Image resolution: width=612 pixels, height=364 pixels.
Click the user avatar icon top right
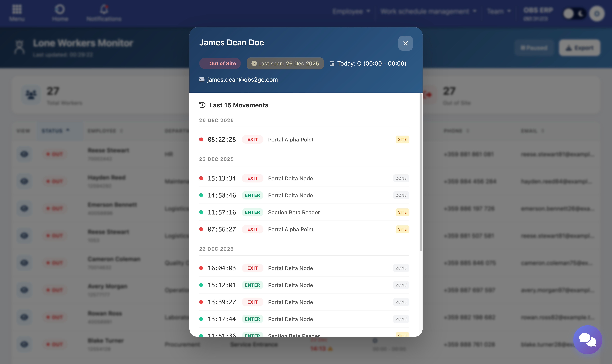tap(597, 13)
